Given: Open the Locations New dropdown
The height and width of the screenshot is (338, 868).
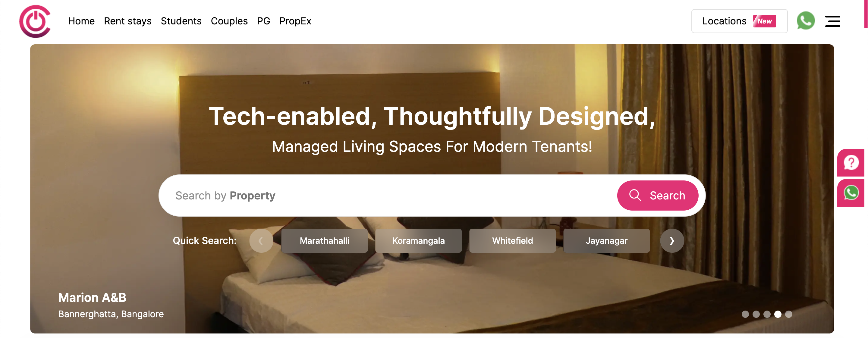Looking at the screenshot, I should point(739,21).
